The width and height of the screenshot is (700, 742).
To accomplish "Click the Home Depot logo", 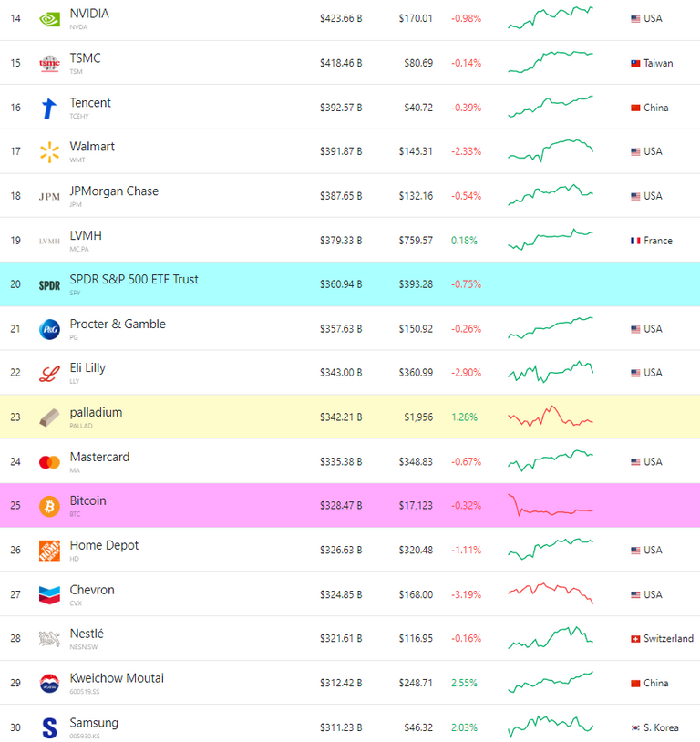I will click(x=49, y=551).
